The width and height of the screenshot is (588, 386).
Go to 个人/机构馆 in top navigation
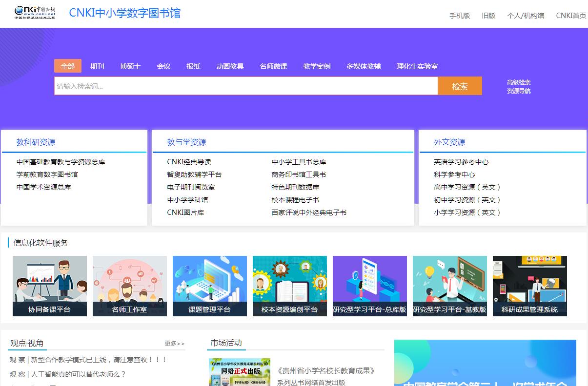pyautogui.click(x=526, y=16)
